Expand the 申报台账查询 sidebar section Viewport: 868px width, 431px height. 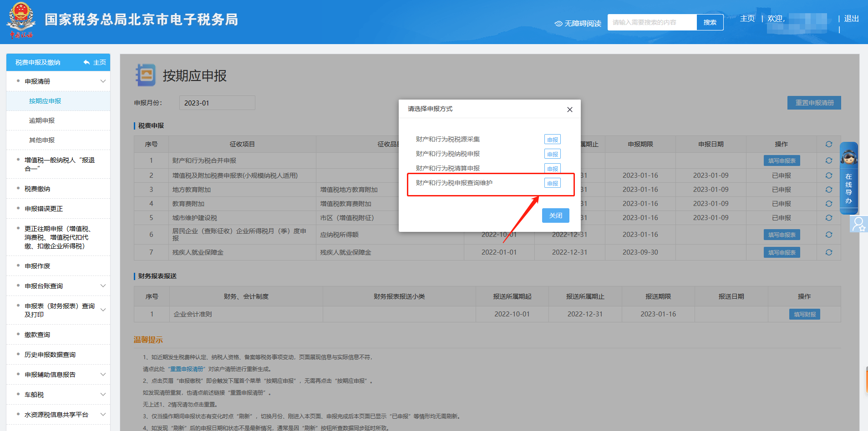pos(103,286)
